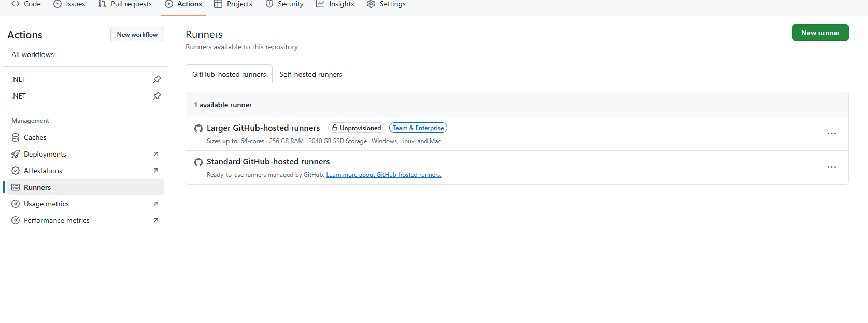Click the Team & Enterprise badge

[418, 128]
